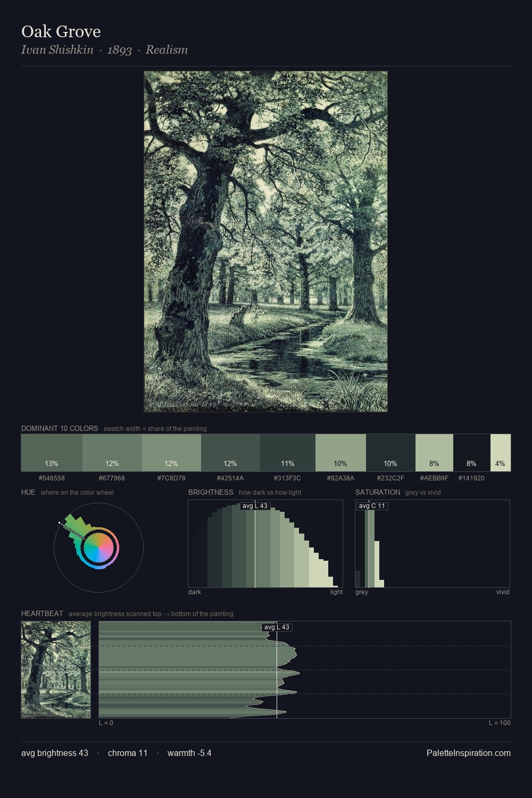
Task: Click hex code text '#7C8D78'
Action: (x=171, y=478)
